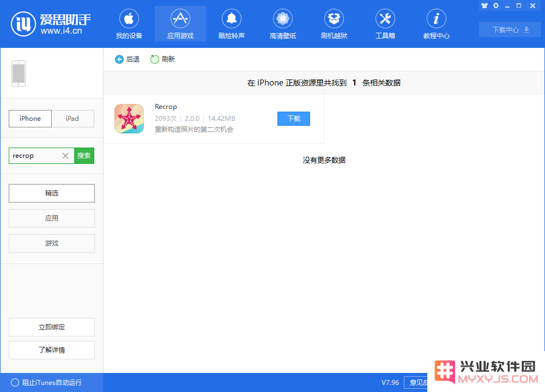
Task: Click the V7.96 version label
Action: click(x=390, y=383)
